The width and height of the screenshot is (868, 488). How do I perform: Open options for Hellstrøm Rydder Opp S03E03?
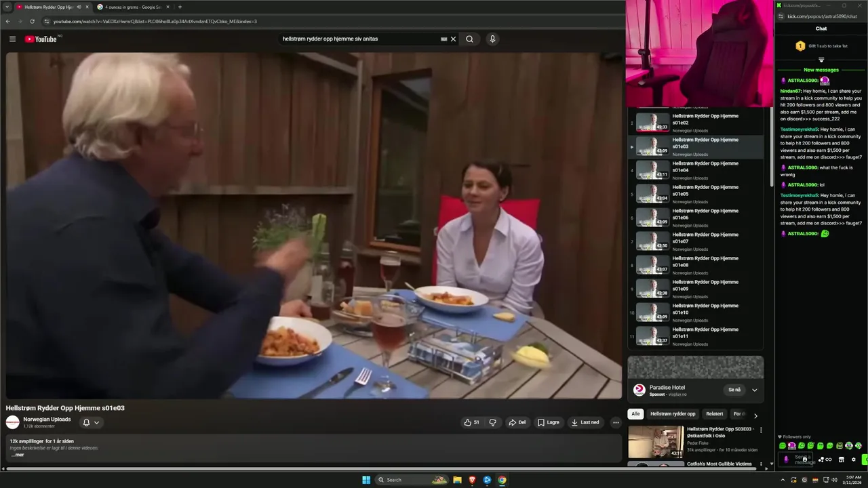coord(761,430)
